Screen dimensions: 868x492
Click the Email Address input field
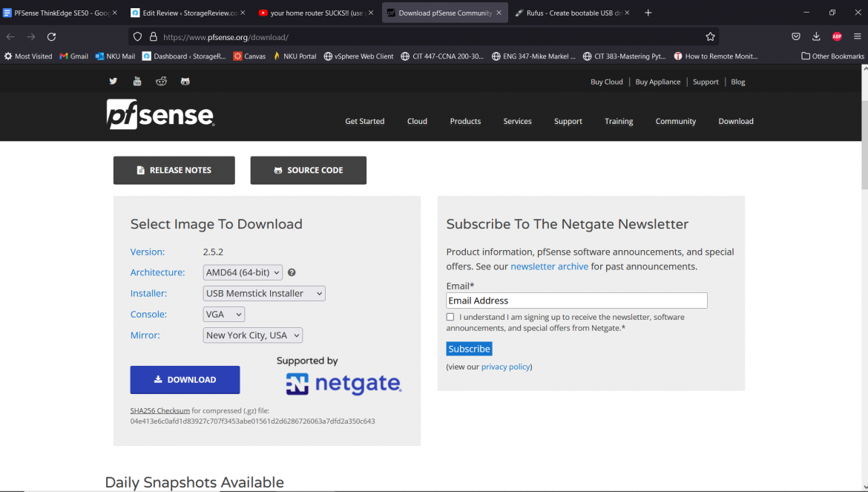(x=577, y=301)
